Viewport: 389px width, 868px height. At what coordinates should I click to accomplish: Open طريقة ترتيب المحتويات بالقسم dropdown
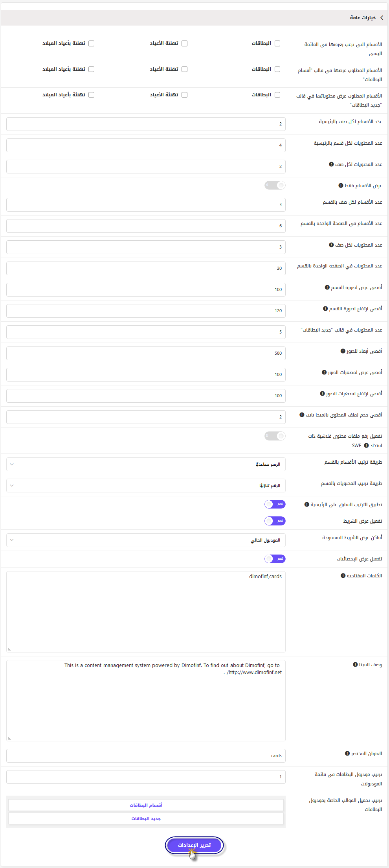tap(146, 486)
